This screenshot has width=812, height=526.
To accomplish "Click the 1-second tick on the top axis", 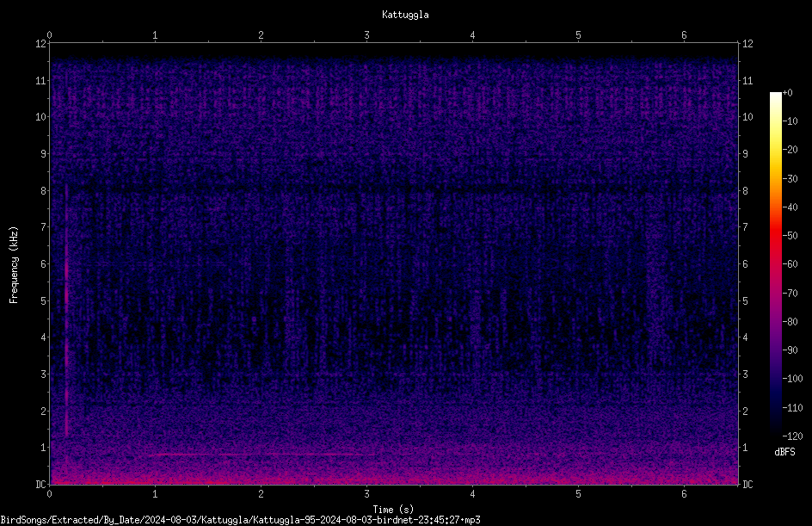I will coord(155,35).
